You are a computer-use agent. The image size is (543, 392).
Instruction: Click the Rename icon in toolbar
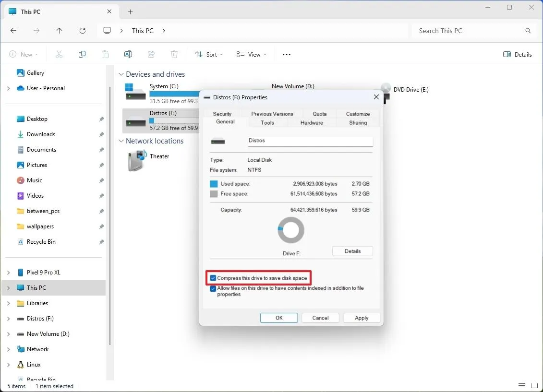coord(128,54)
